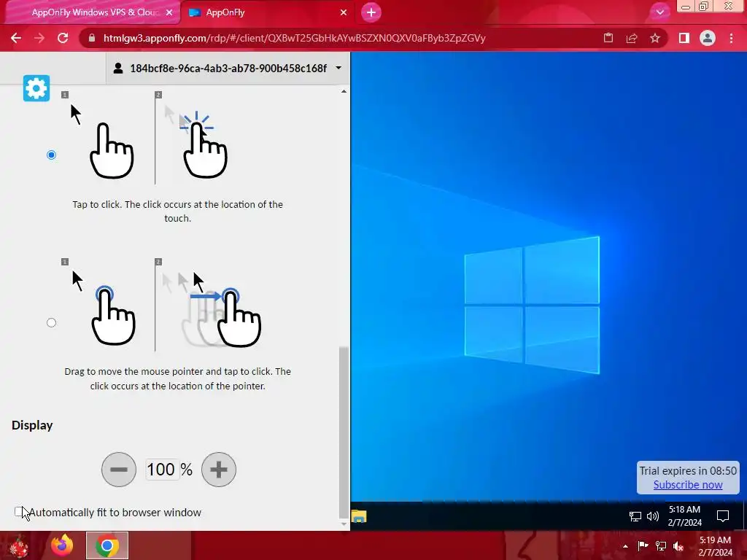Viewport: 747px width, 560px height.
Task: Open File Explorer in remote taskbar
Action: 359,516
